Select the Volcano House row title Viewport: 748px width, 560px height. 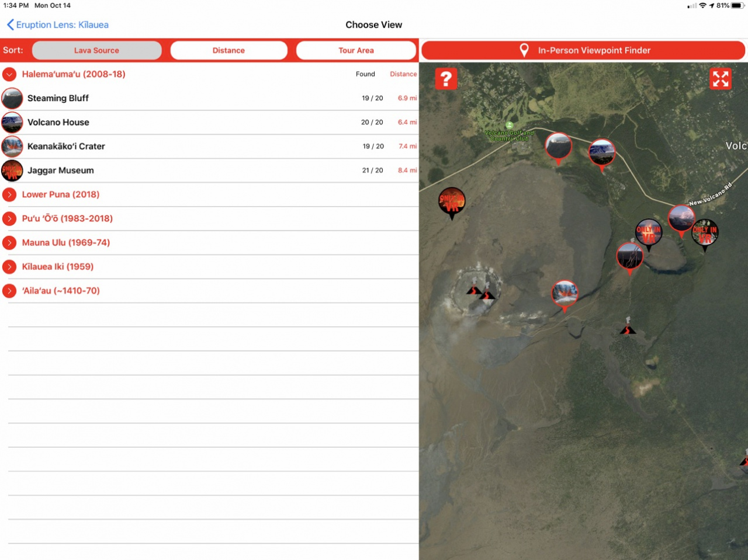[x=58, y=122]
